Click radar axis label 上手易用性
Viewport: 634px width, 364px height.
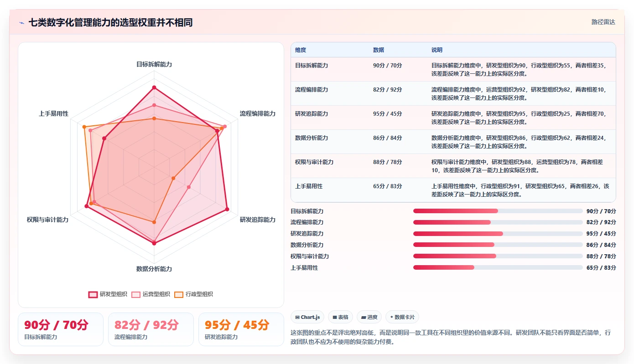(x=53, y=113)
